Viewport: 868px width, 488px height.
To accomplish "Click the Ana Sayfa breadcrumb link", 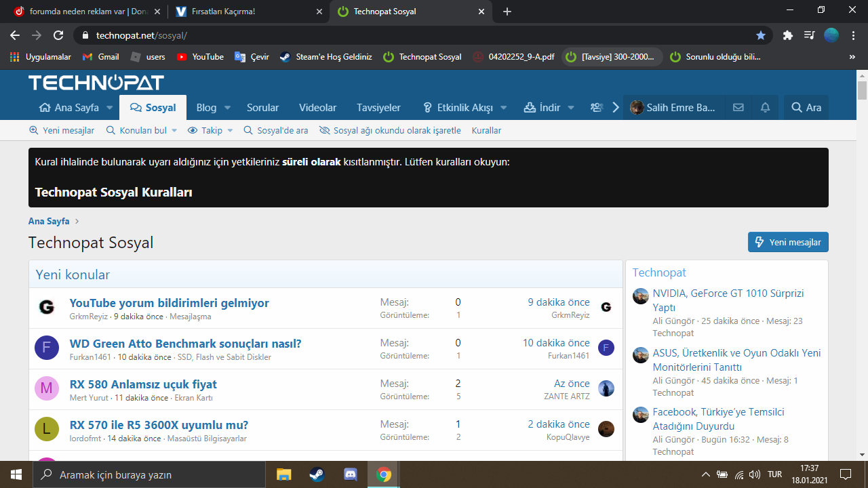I will tap(49, 221).
